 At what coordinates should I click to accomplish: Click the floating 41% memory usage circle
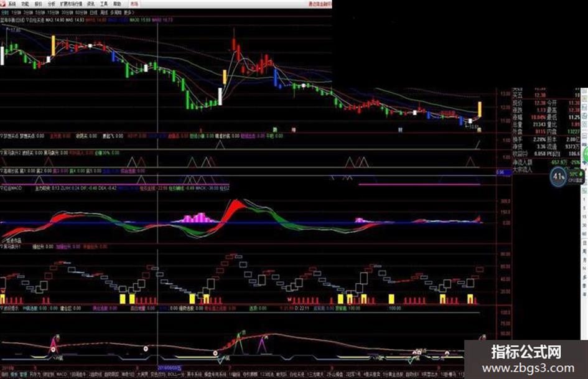pyautogui.click(x=558, y=176)
